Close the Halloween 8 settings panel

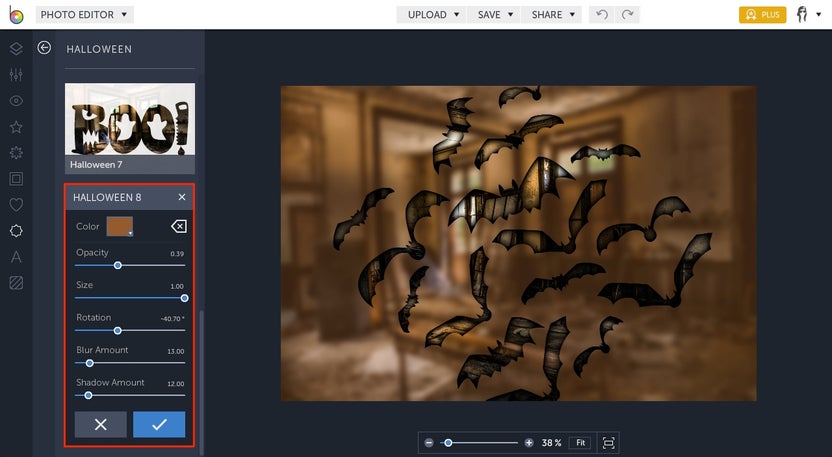point(182,197)
